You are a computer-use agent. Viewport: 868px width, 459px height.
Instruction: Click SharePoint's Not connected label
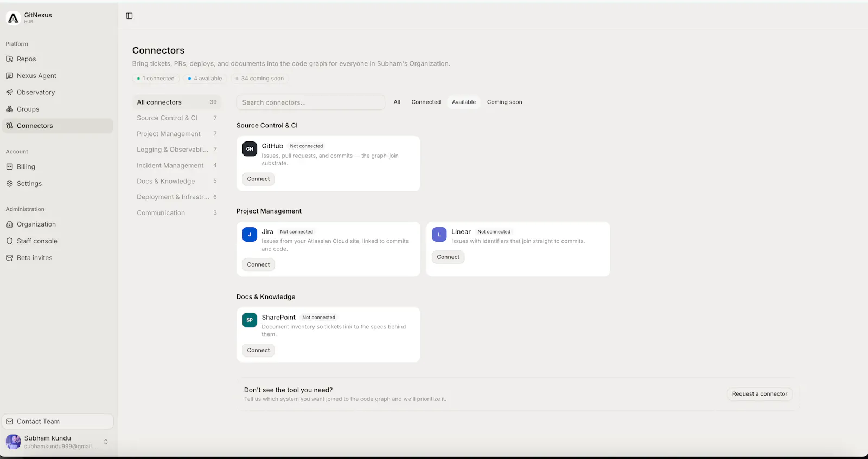tap(319, 318)
